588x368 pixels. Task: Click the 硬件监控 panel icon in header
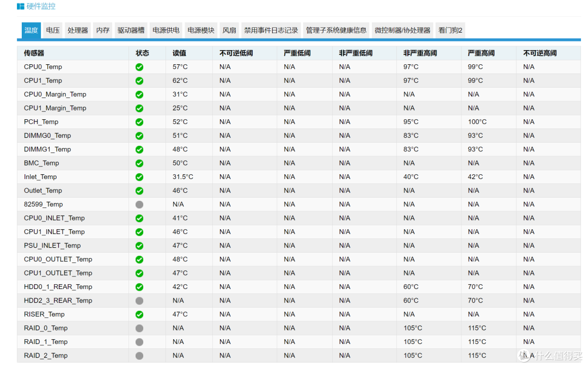point(20,7)
